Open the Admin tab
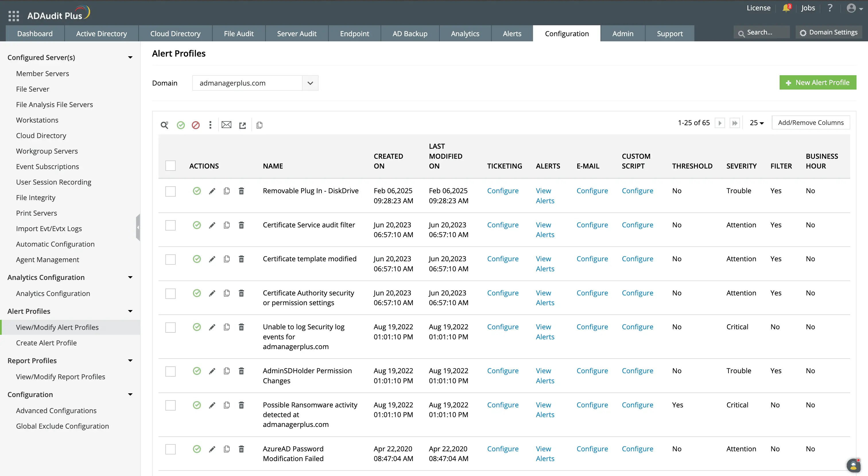Screen dimensions: 868x476 (x=623, y=33)
